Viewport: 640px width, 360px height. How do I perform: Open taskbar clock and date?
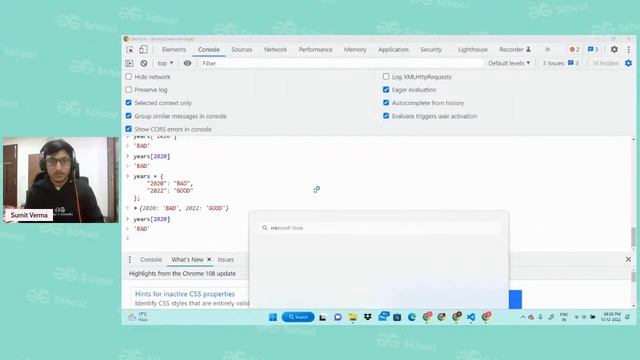coord(611,317)
